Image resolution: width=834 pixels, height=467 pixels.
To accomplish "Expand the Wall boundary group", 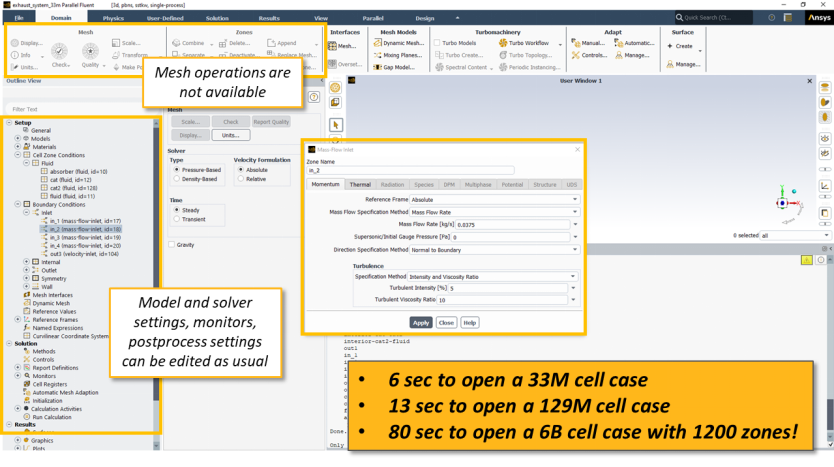I will [x=26, y=287].
